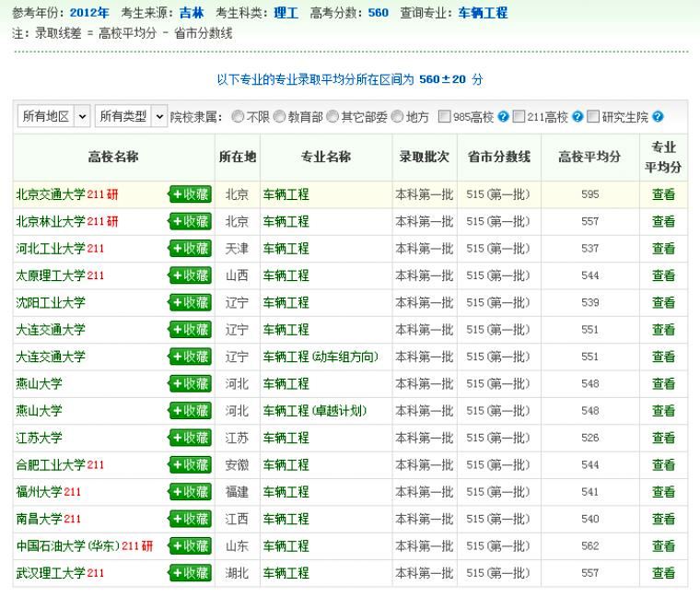Open help icon next to 985高校

click(503, 117)
